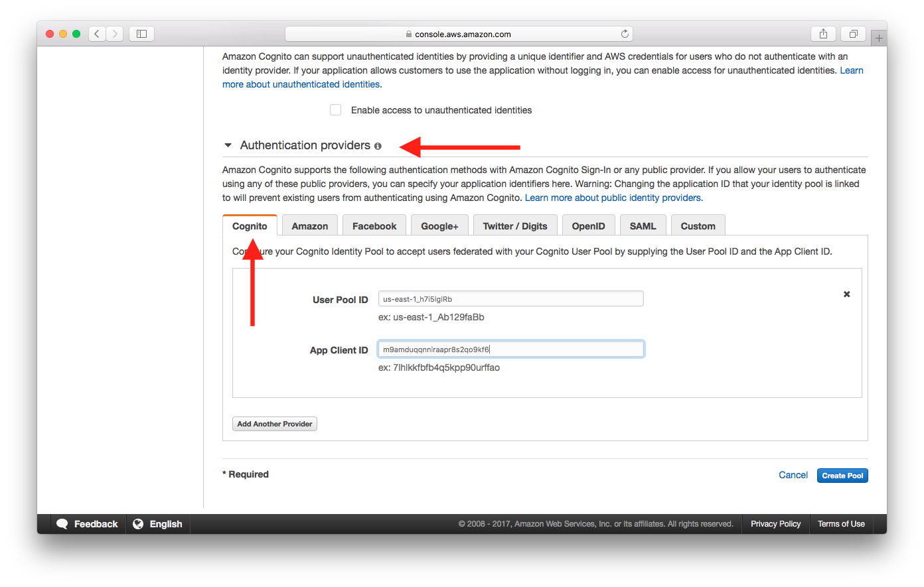Select the OpenID tab
The width and height of the screenshot is (924, 587).
(589, 226)
